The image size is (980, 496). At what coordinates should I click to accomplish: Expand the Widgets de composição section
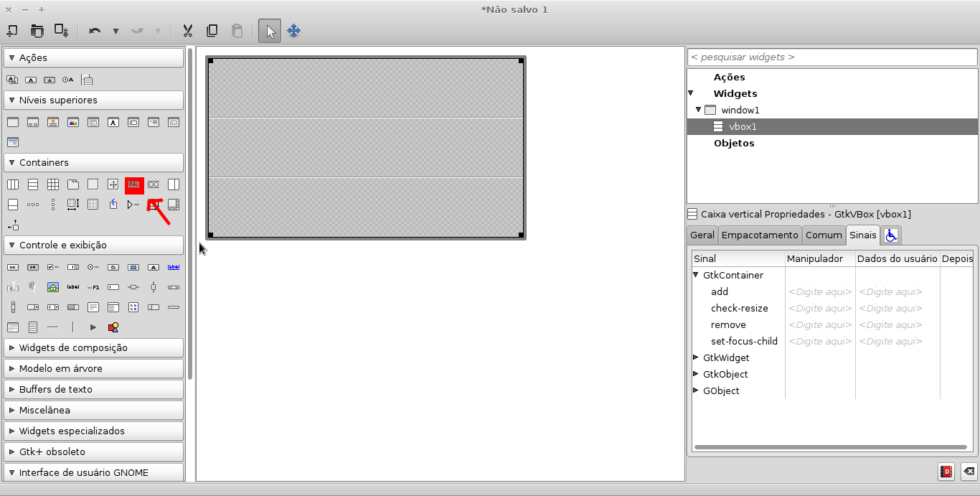click(94, 347)
